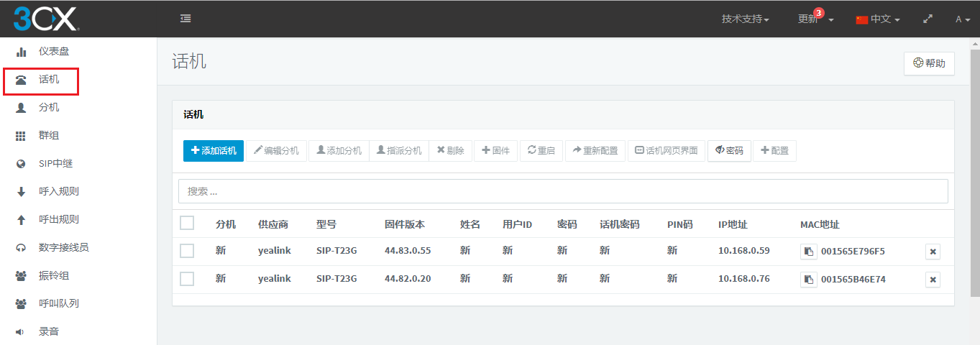Image resolution: width=980 pixels, height=345 pixels.
Task: Expand the 技术支持 dropdown
Action: (x=745, y=19)
